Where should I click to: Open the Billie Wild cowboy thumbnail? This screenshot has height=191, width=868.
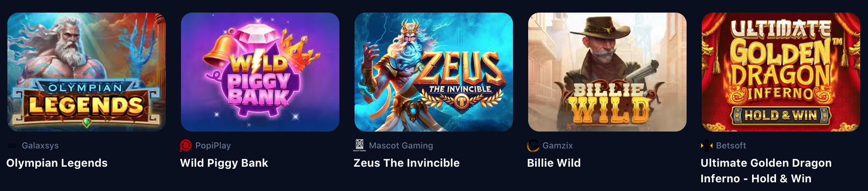pyautogui.click(x=607, y=72)
